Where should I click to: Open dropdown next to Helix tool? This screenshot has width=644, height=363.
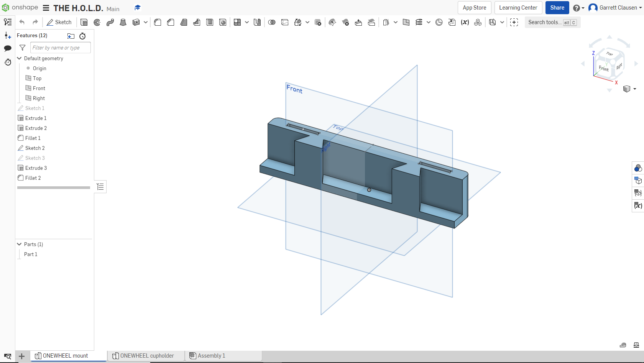(x=429, y=22)
